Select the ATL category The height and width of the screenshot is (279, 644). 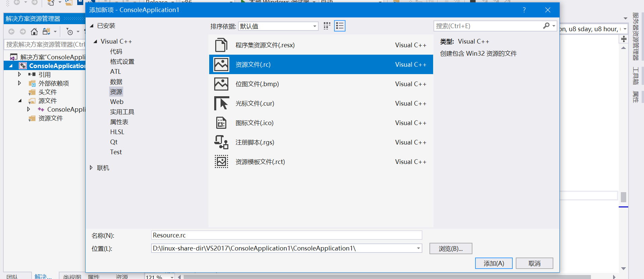point(116,71)
